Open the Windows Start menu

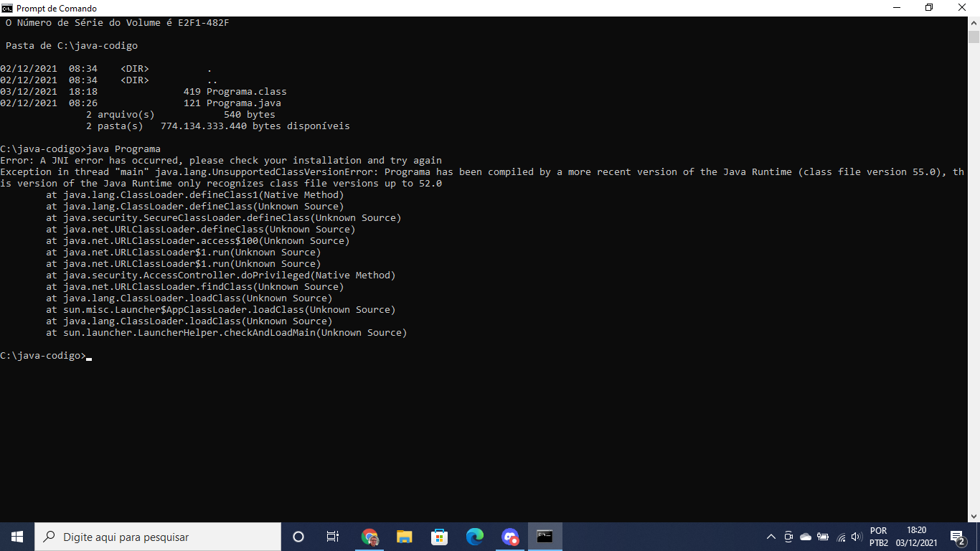(x=17, y=537)
